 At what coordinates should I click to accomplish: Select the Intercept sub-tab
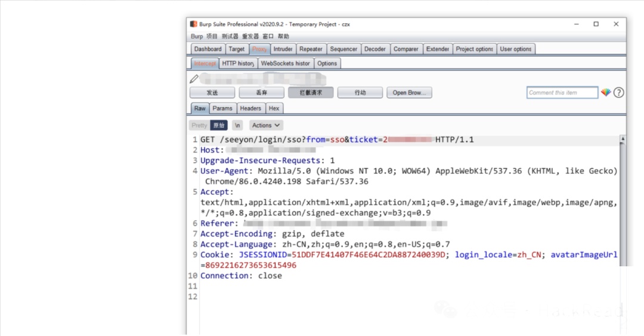[x=205, y=63]
